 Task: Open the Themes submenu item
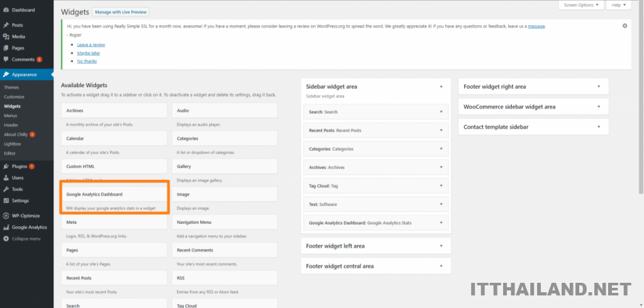click(11, 88)
